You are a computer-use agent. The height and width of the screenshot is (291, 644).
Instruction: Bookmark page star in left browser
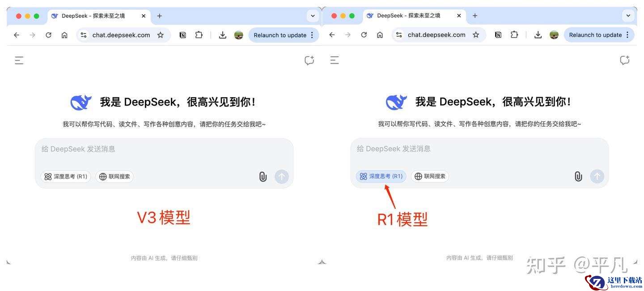(x=161, y=35)
